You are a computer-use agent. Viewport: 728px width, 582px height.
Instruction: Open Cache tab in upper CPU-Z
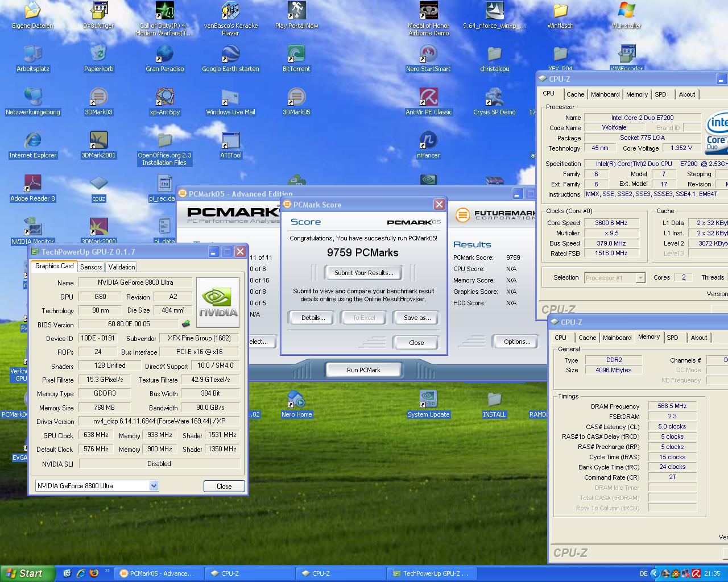pyautogui.click(x=575, y=94)
